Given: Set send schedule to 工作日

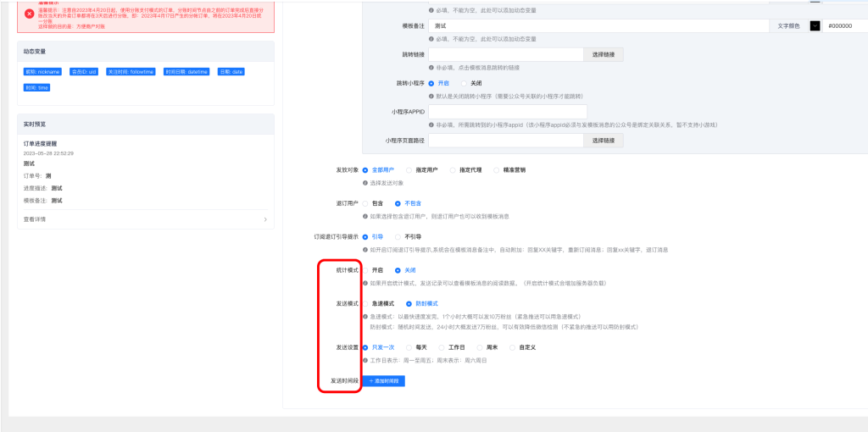Looking at the screenshot, I should click(443, 347).
